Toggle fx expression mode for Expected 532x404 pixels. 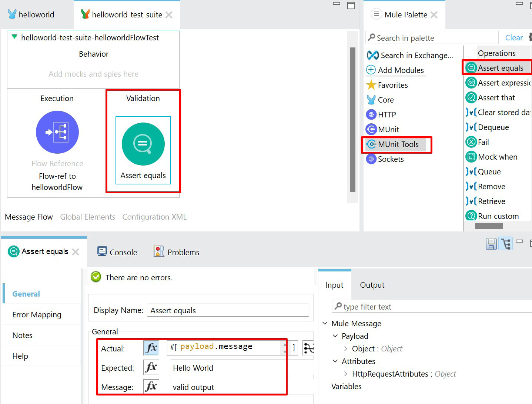pos(151,367)
